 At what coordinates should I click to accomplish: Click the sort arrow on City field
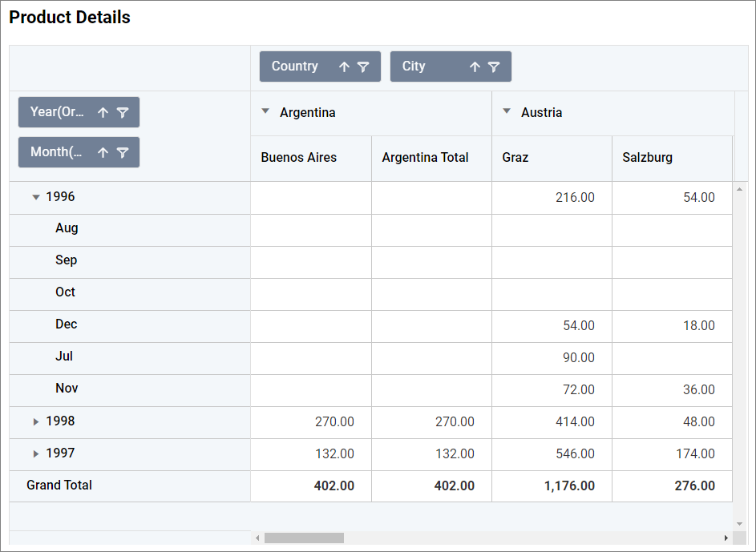coord(475,67)
